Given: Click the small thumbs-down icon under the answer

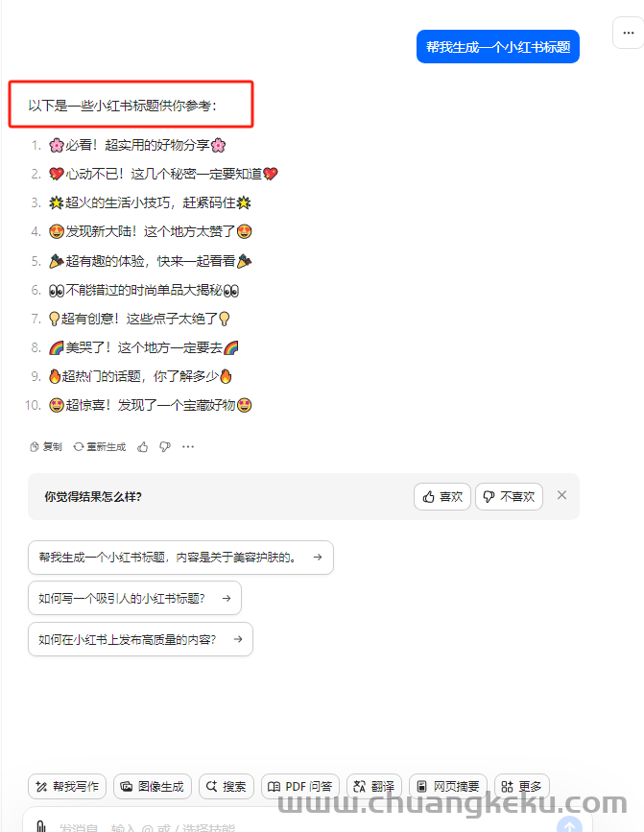Looking at the screenshot, I should coord(165,447).
